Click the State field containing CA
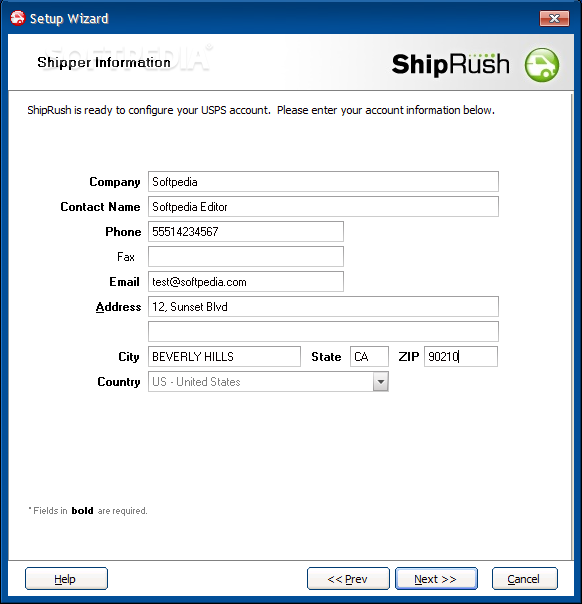This screenshot has height=604, width=582. pyautogui.click(x=369, y=357)
